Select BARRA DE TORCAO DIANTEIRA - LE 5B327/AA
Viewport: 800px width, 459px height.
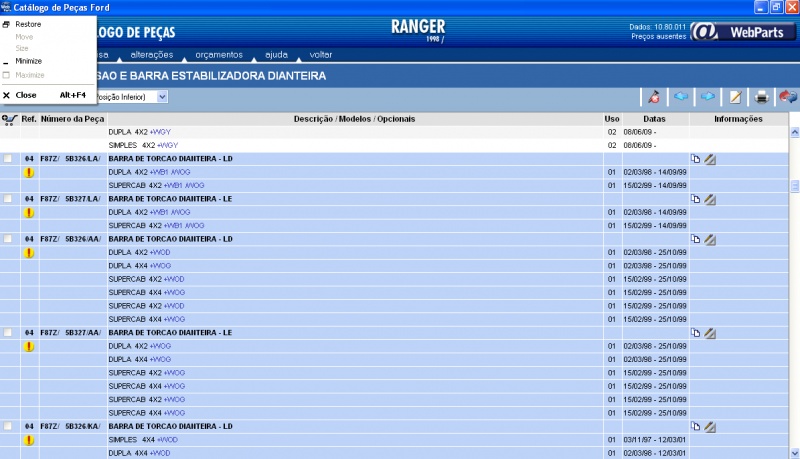[x=170, y=333]
